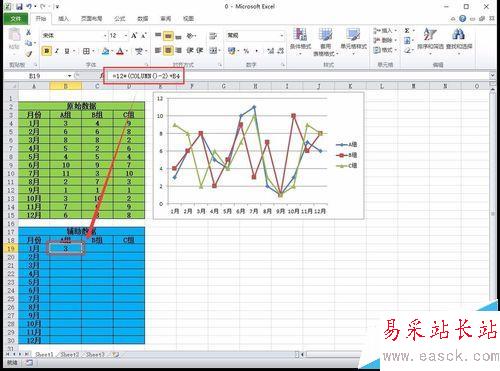Open the File (文件) tab
This screenshot has height=371, width=500.
coord(16,19)
